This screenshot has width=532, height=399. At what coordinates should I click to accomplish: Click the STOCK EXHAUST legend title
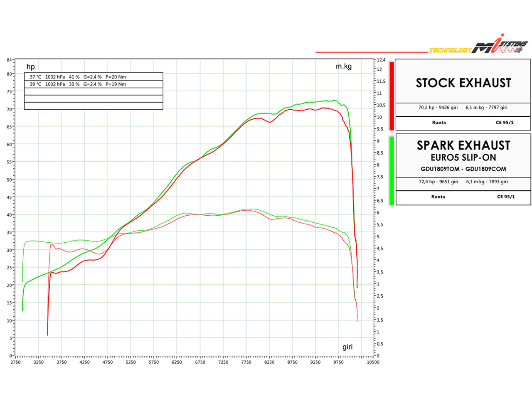(x=463, y=83)
